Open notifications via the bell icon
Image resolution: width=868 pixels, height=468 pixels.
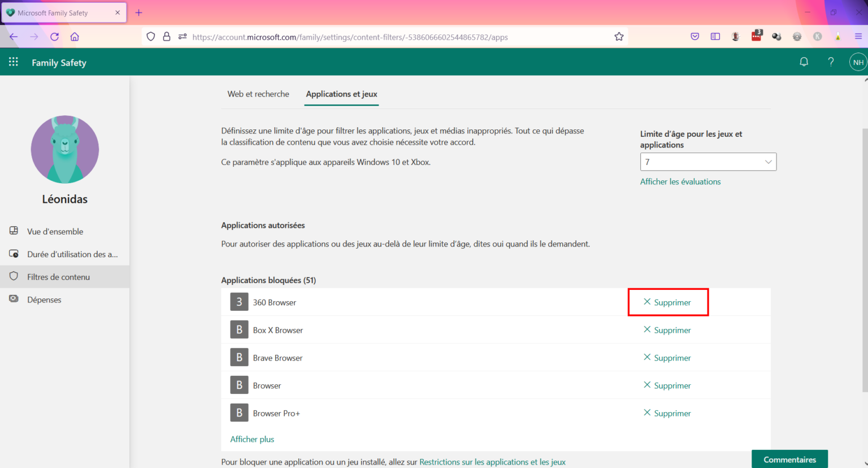point(804,62)
